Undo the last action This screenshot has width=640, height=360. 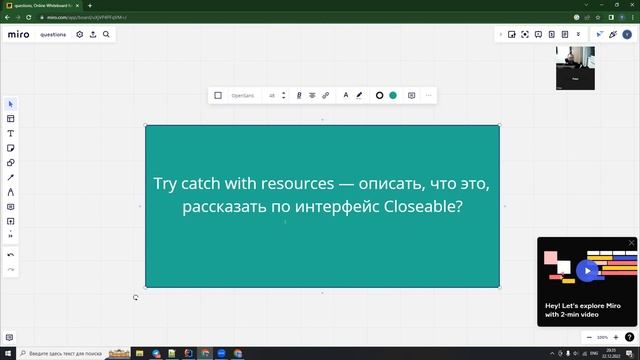pyautogui.click(x=11, y=255)
